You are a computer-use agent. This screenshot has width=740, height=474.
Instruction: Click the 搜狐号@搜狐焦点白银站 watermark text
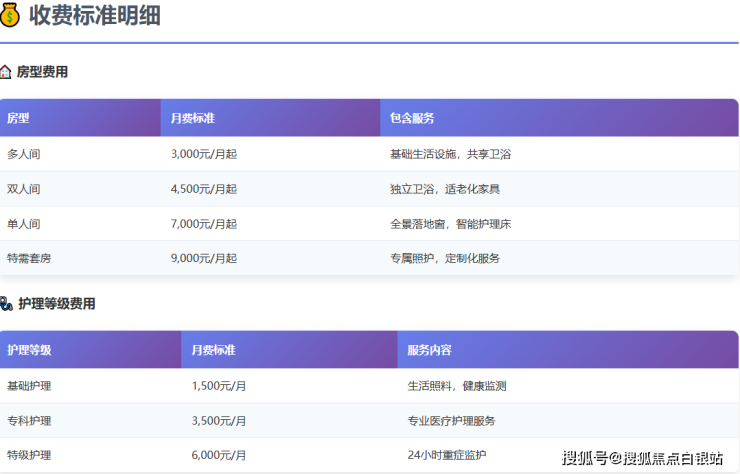(x=642, y=458)
